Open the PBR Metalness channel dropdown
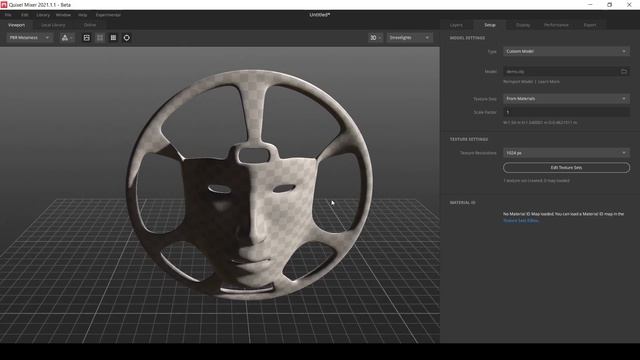 click(29, 38)
